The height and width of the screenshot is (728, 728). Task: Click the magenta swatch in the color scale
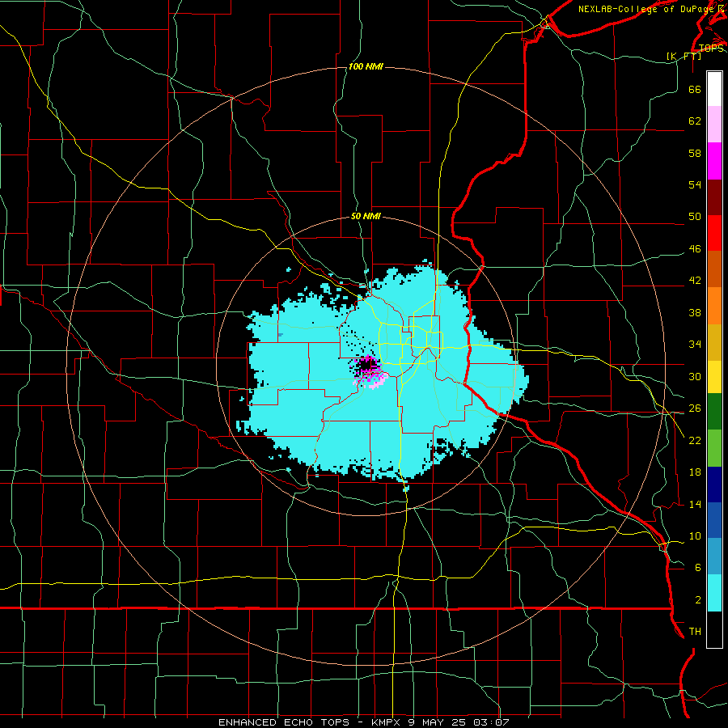point(714,161)
